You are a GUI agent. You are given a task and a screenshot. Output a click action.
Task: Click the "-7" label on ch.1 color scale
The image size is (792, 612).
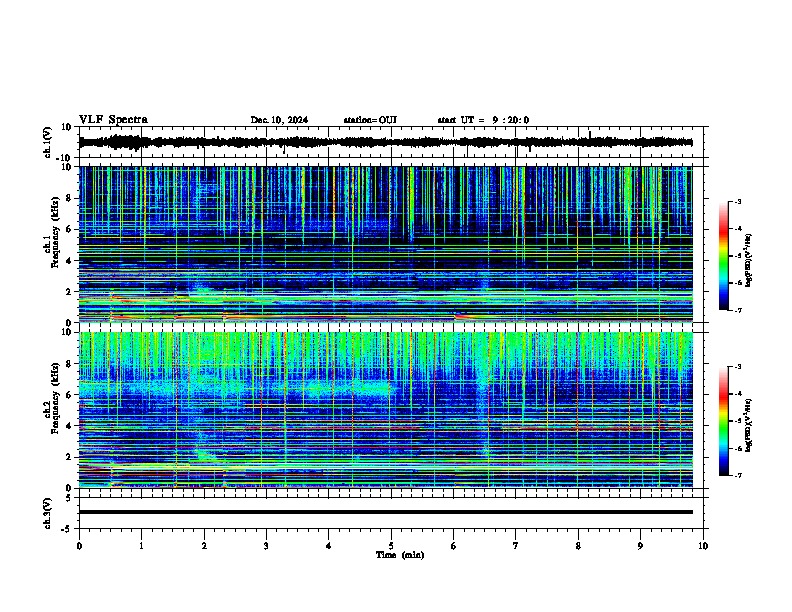click(x=737, y=310)
